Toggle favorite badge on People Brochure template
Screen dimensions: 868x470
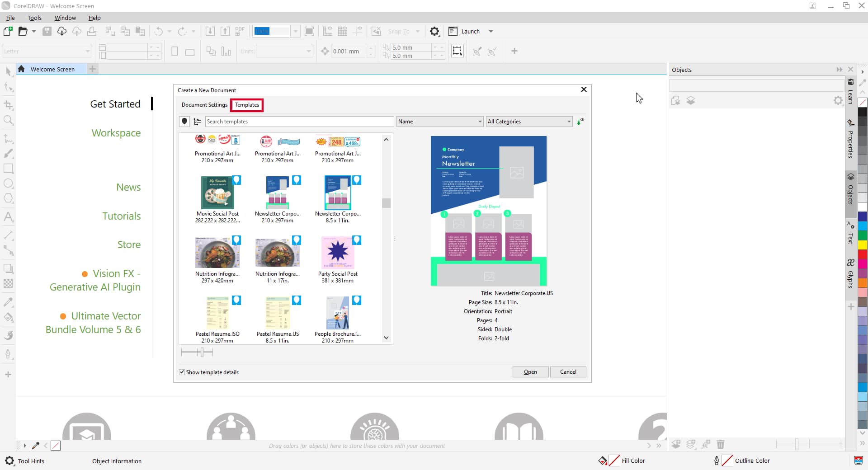pos(357,300)
